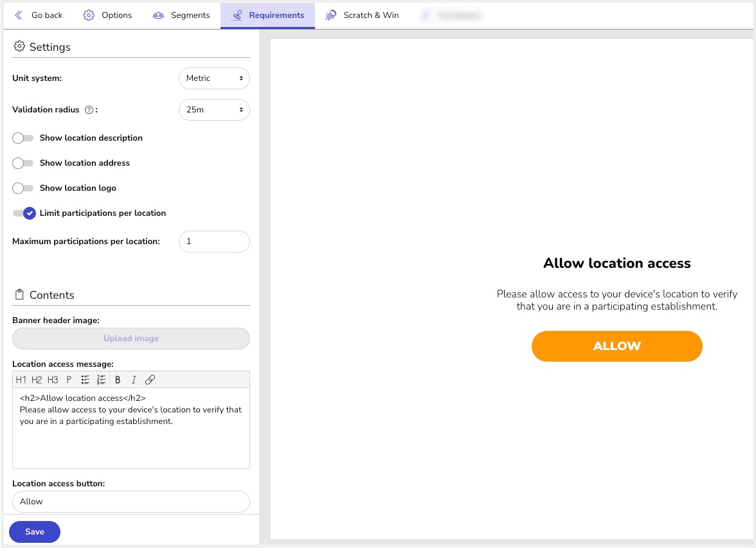Click the Contents clipboard icon
The height and width of the screenshot is (548, 756).
tap(19, 294)
